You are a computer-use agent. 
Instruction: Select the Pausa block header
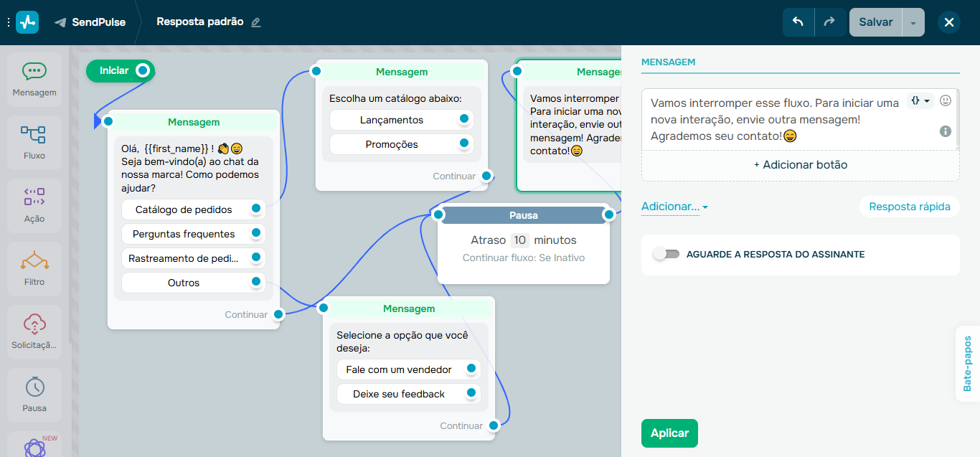(524, 215)
